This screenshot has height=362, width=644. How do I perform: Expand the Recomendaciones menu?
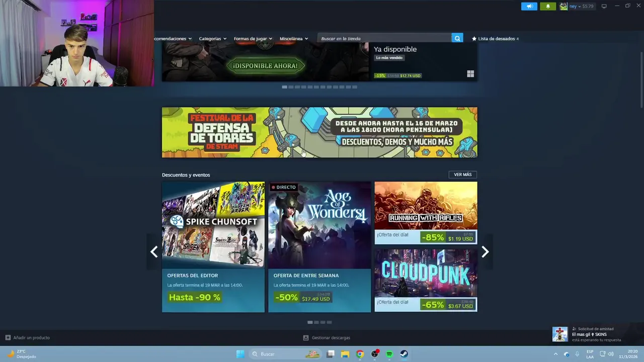[173, 39]
